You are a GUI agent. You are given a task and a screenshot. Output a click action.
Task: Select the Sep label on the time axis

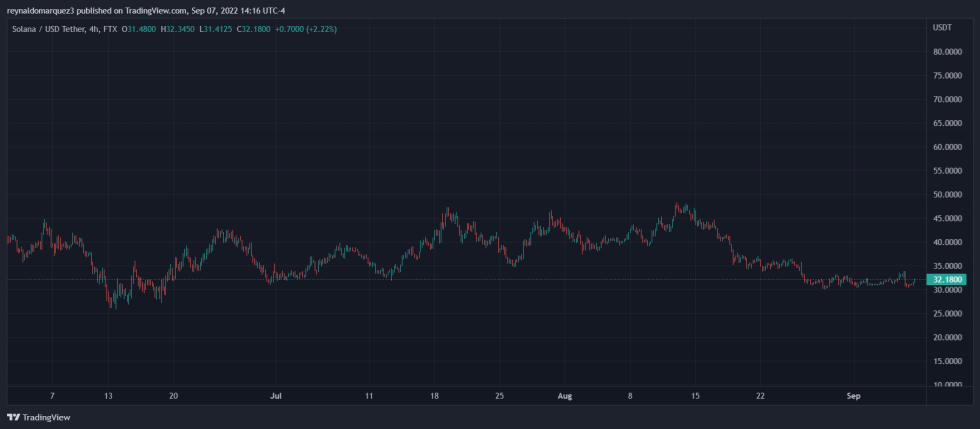pyautogui.click(x=853, y=396)
